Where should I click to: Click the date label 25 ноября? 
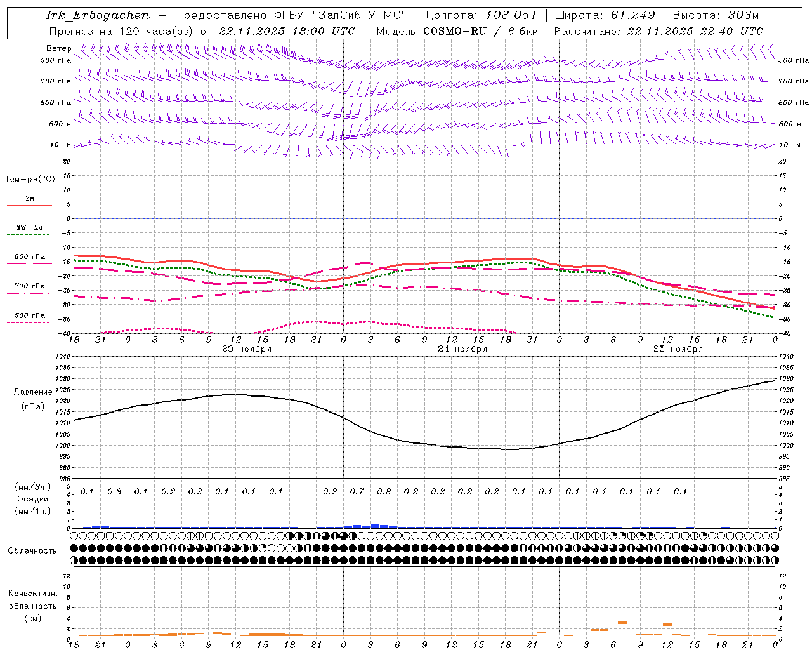point(678,349)
